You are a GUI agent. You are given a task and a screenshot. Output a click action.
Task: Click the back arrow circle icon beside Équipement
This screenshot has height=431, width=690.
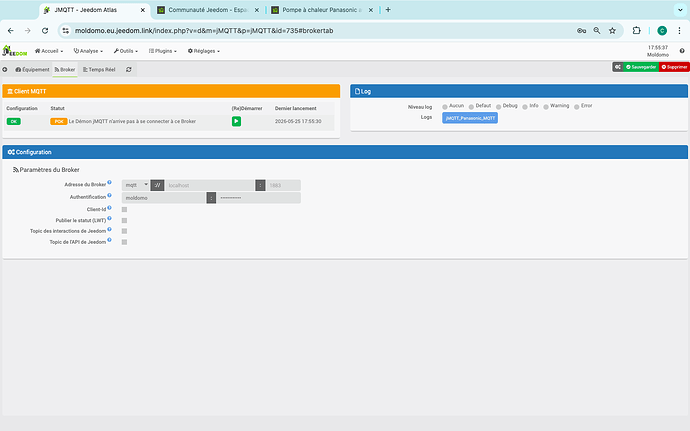5,70
